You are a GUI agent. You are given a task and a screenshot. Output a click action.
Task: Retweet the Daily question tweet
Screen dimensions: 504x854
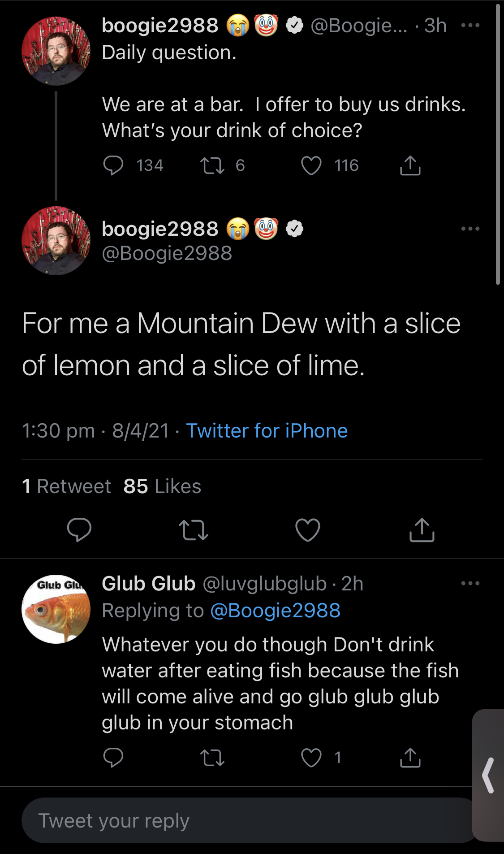pos(212,165)
